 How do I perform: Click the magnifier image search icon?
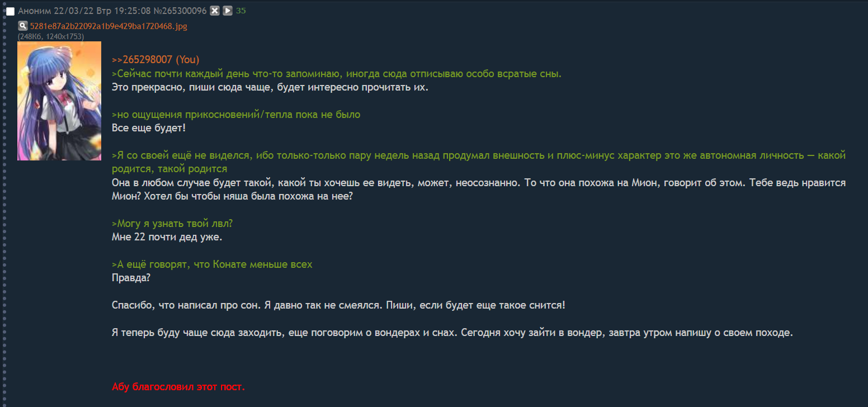22,26
